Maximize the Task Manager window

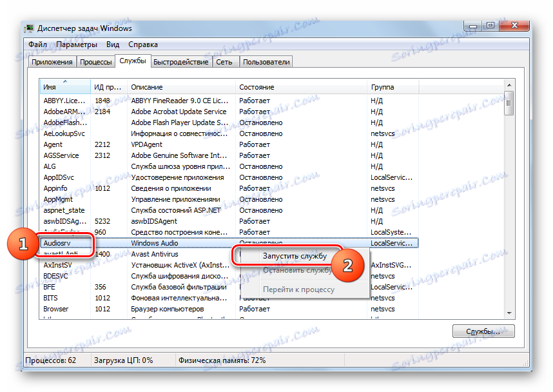pyautogui.click(x=490, y=26)
